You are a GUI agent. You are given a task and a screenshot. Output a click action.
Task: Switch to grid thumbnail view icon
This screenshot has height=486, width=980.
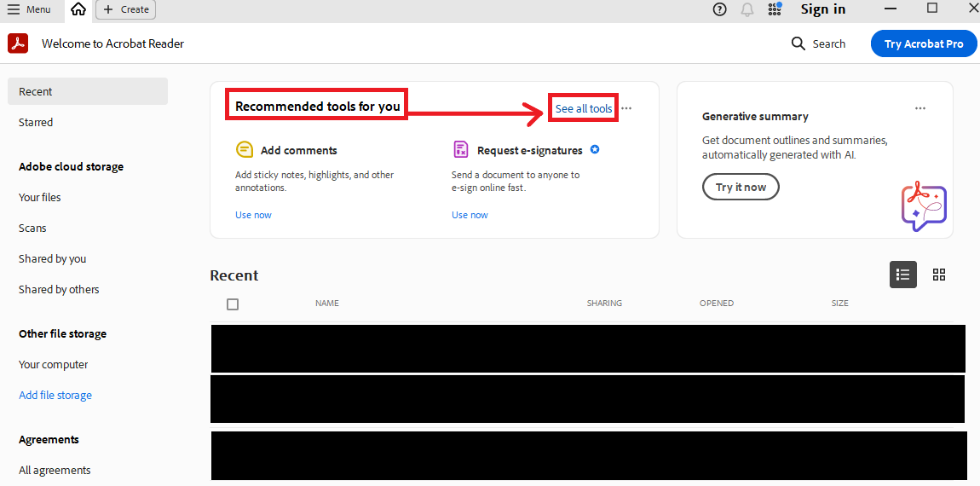(x=939, y=275)
